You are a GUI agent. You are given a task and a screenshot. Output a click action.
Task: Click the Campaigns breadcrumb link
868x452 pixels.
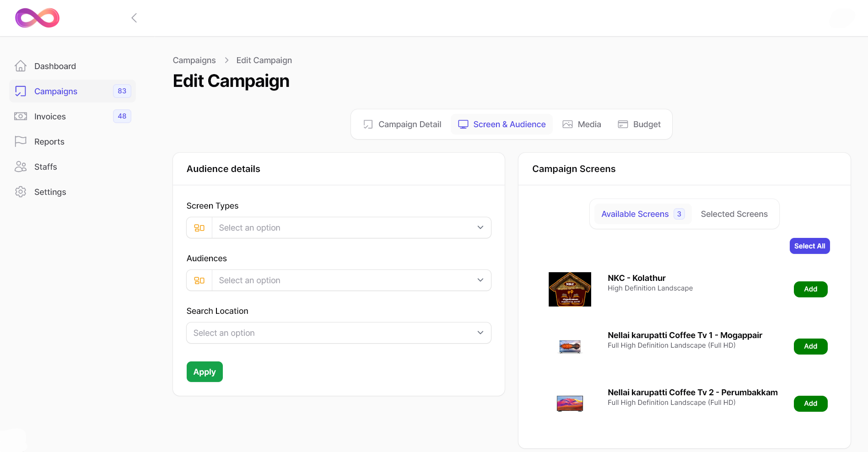[194, 60]
